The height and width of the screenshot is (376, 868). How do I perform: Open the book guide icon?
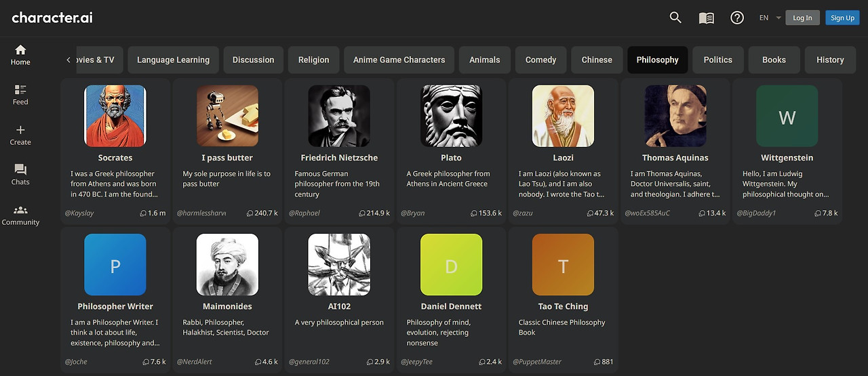click(x=707, y=18)
